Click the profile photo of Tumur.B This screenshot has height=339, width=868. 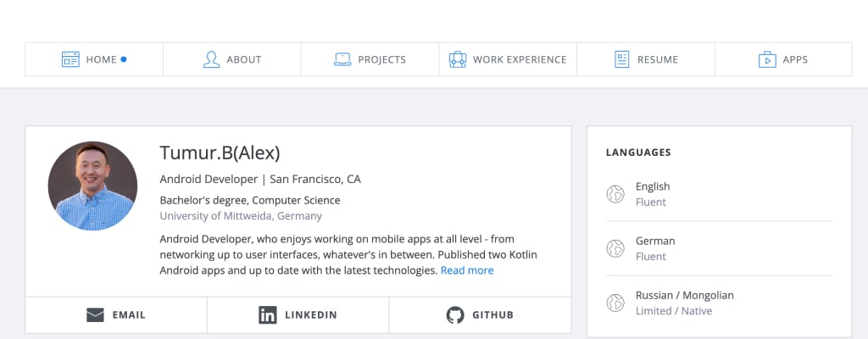coord(92,186)
